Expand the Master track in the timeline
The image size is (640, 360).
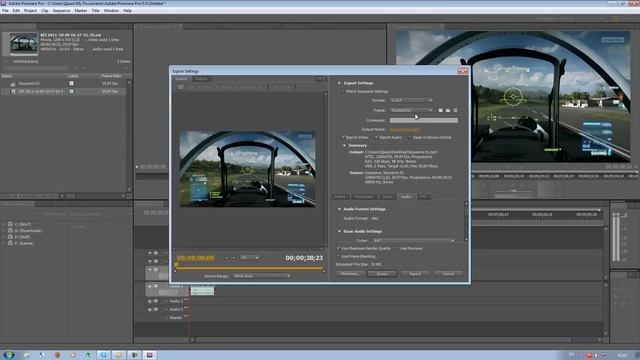pyautogui.click(x=167, y=318)
